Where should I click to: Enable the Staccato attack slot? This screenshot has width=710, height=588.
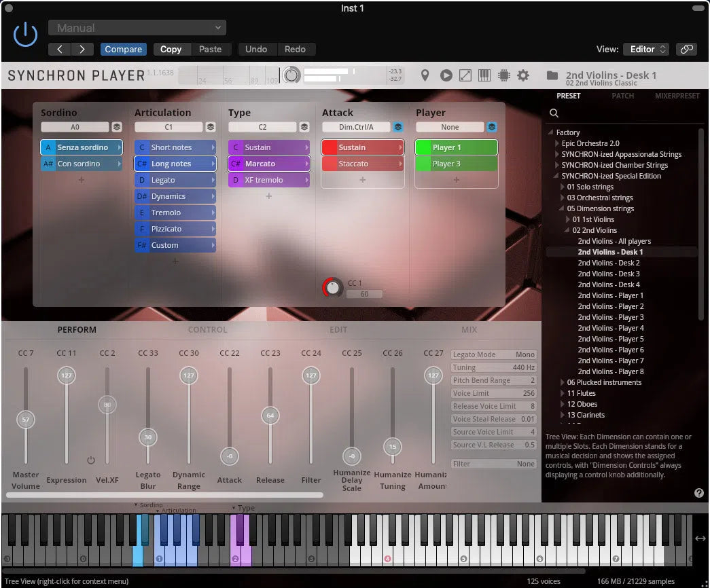(362, 163)
